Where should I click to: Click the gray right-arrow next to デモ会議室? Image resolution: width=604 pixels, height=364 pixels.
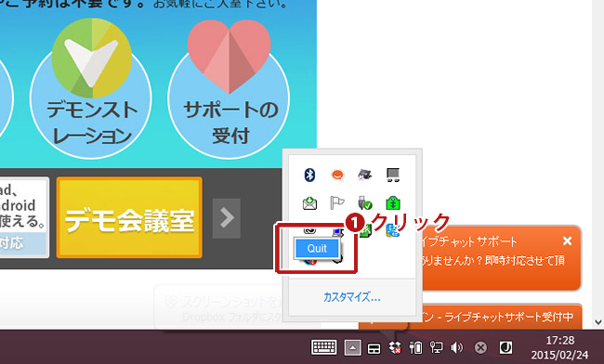point(227,218)
